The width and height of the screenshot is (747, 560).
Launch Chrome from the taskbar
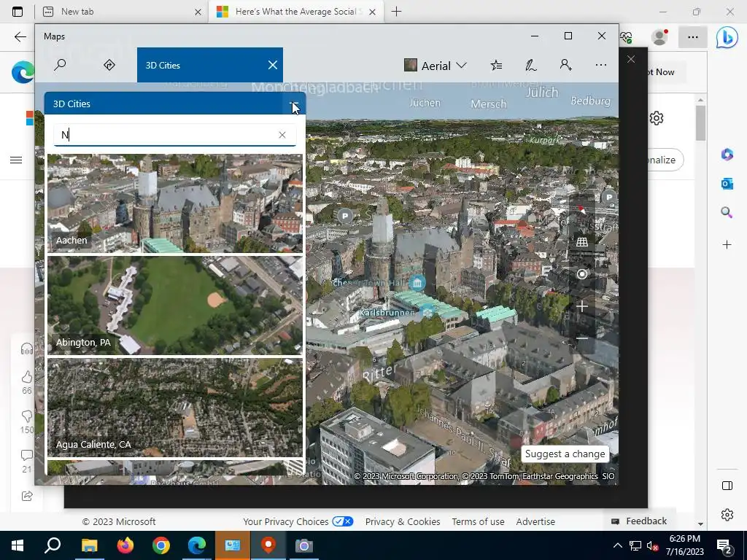[161, 545]
